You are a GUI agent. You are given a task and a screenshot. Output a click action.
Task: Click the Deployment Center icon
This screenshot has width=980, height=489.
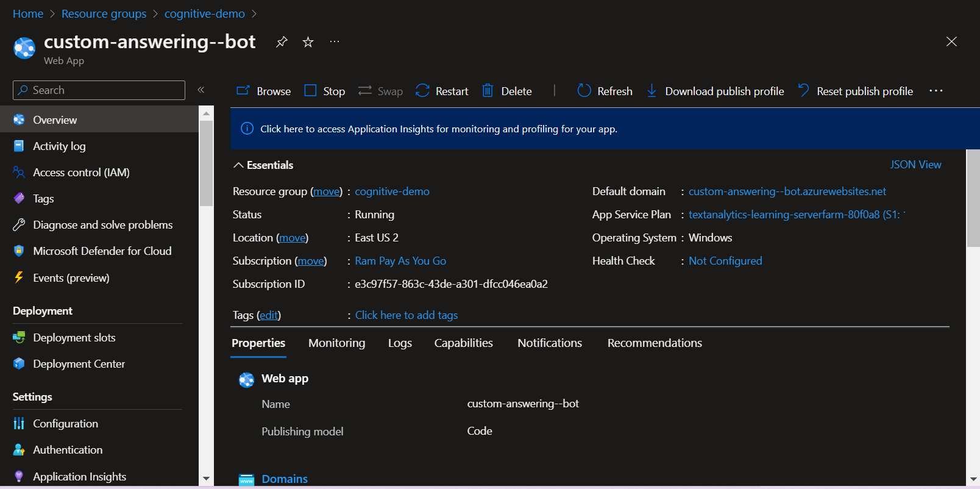[19, 363]
